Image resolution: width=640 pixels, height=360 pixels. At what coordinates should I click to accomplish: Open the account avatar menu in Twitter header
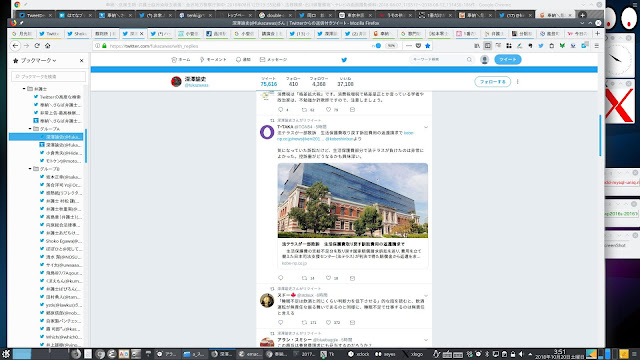484,60
